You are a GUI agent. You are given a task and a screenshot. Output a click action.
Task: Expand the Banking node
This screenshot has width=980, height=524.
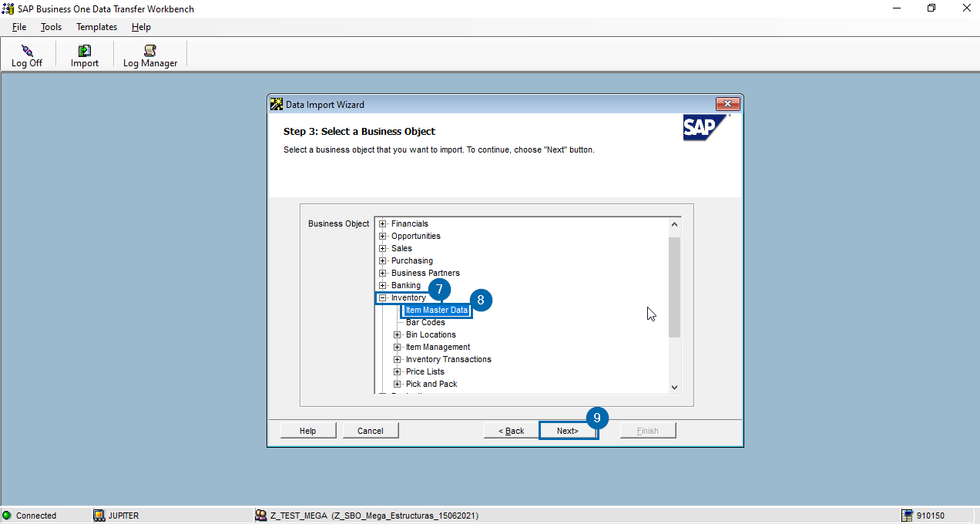click(x=382, y=285)
